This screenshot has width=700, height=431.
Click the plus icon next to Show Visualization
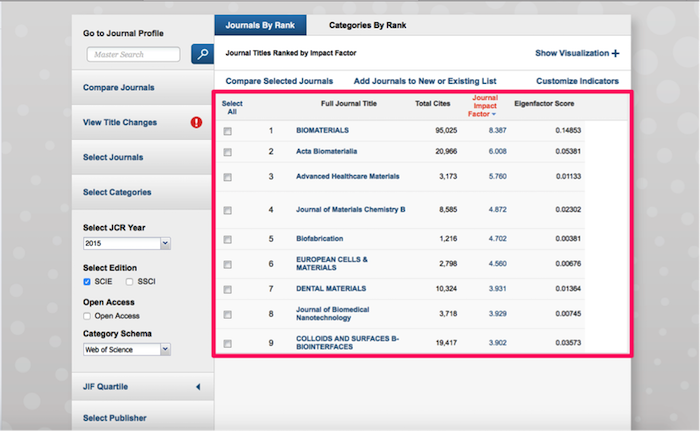[615, 54]
